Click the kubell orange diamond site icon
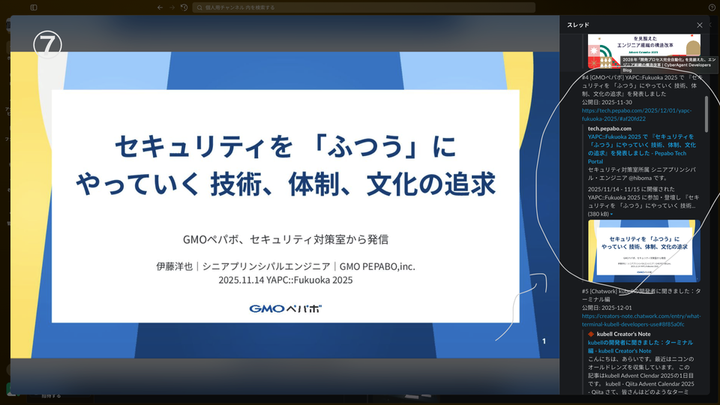Viewport: 720px width, 405px height. point(591,334)
